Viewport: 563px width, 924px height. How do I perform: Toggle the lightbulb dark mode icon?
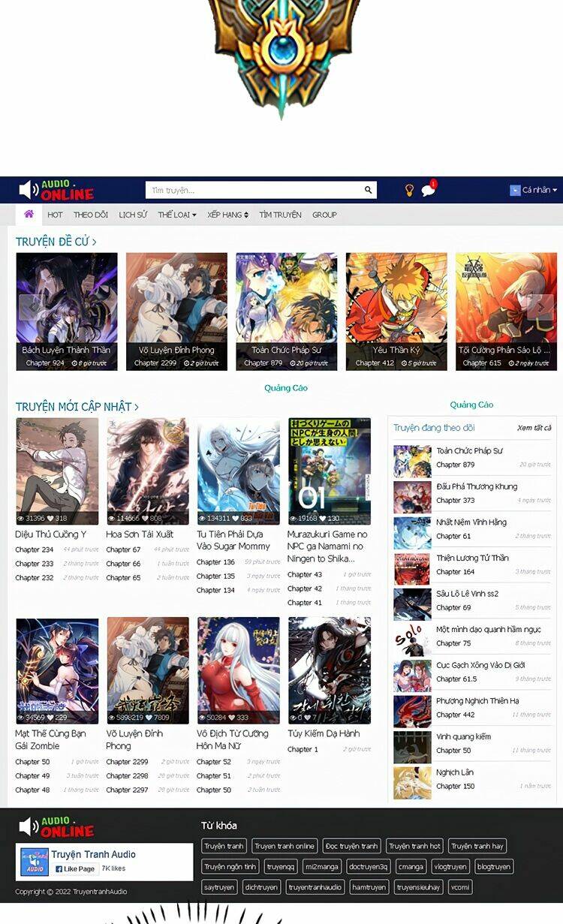click(409, 191)
